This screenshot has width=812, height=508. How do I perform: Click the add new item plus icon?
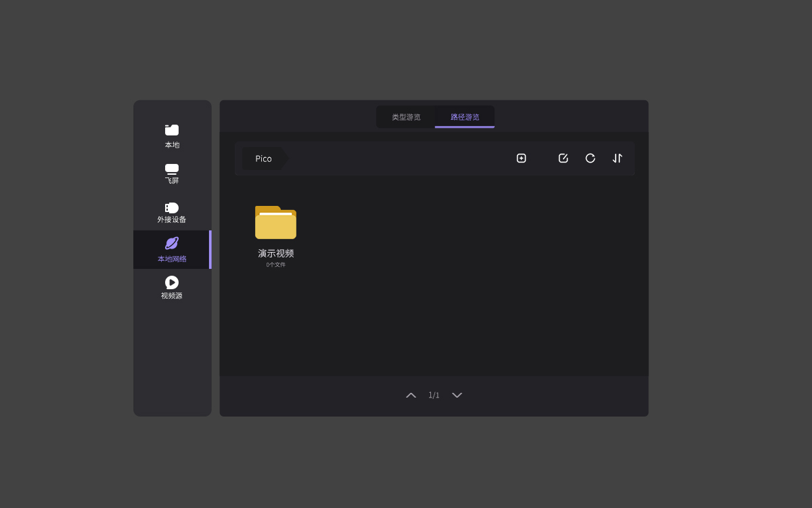click(521, 158)
